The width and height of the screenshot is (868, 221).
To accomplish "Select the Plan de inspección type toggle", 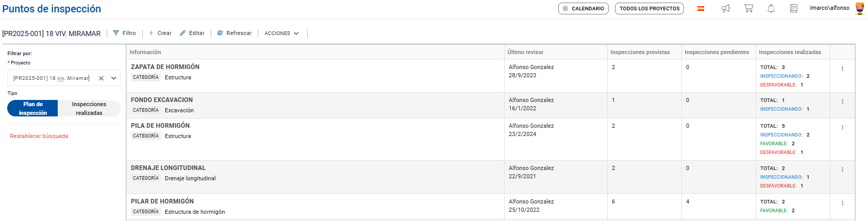I will point(33,108).
